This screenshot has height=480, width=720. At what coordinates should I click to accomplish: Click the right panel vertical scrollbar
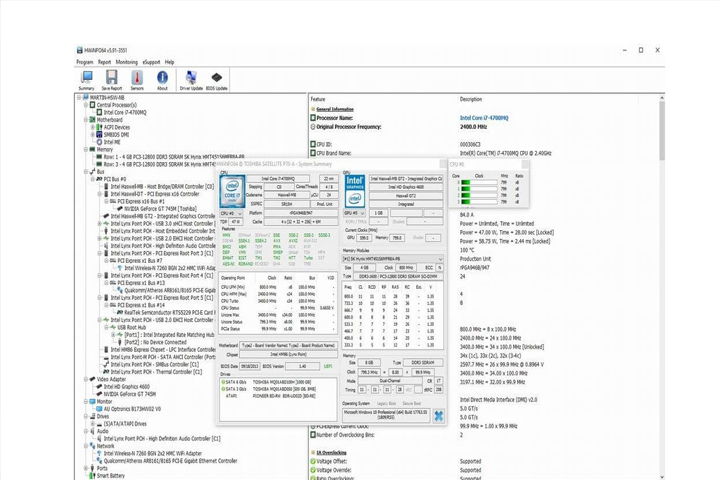(x=662, y=288)
